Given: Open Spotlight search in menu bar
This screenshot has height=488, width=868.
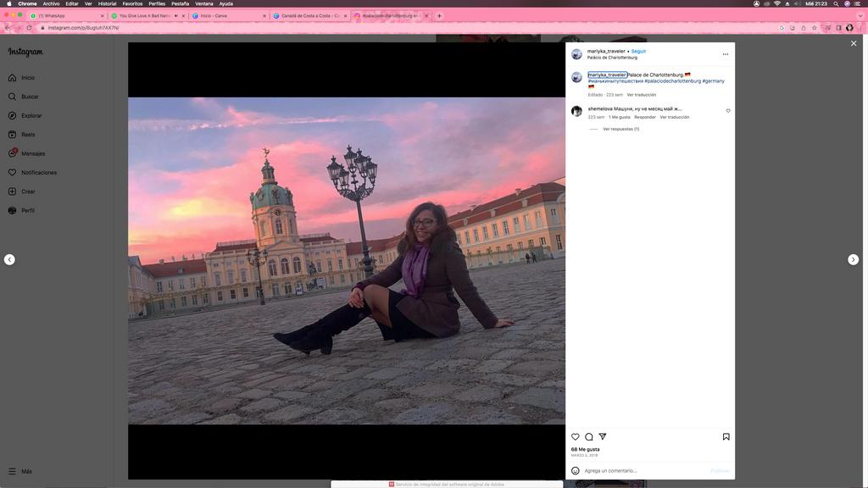Looking at the screenshot, I should pos(836,4).
